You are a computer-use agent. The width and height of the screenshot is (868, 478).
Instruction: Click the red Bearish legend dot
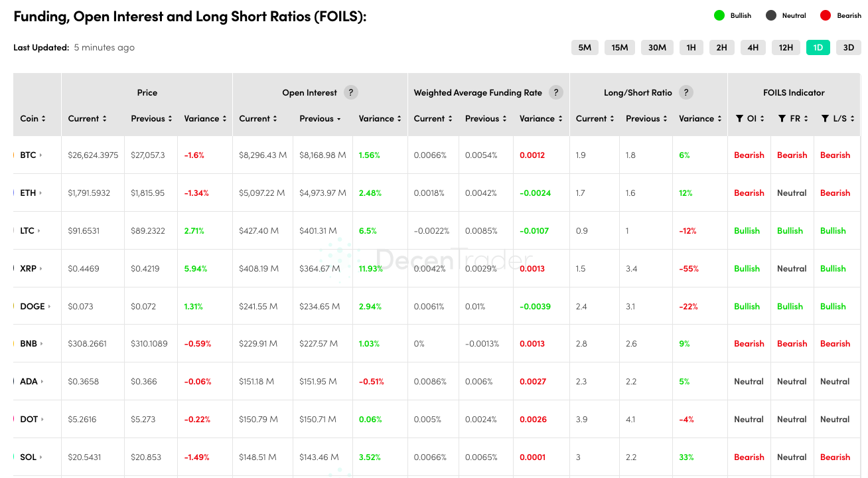(825, 15)
